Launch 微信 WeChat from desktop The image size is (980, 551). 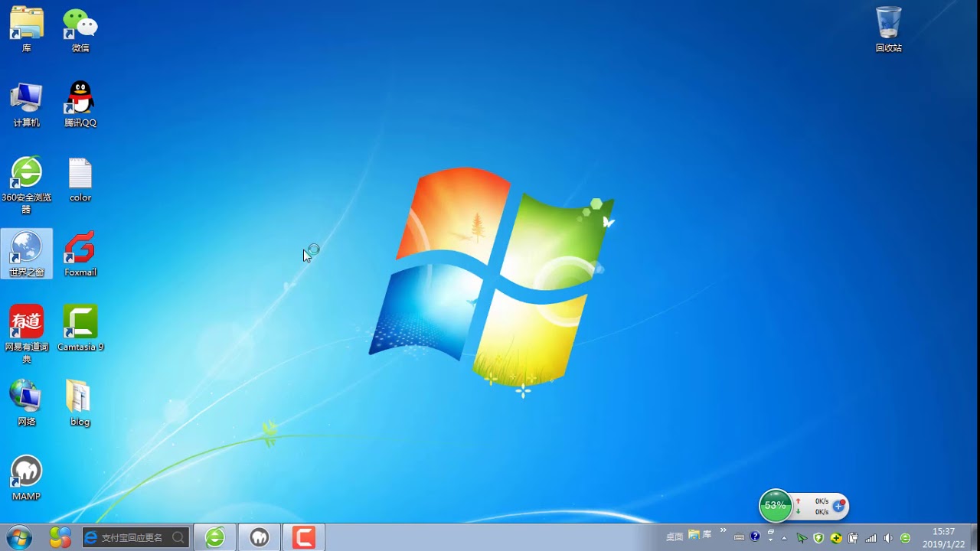[80, 29]
